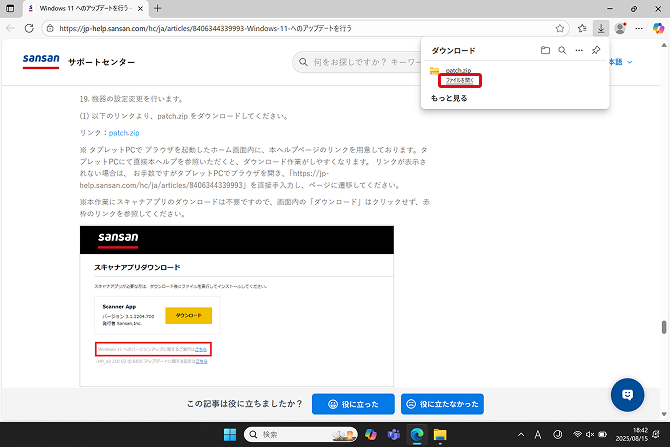Click 'ファイルを開く' under patch.zip
Image resolution: width=670 pixels, height=447 pixels.
tap(460, 80)
